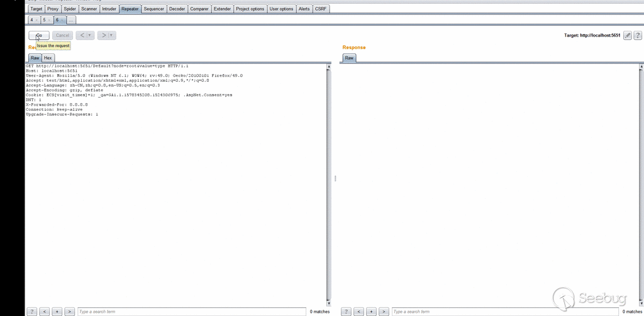This screenshot has height=316, width=644.
Task: Click the response search term field
Action: (x=503, y=312)
